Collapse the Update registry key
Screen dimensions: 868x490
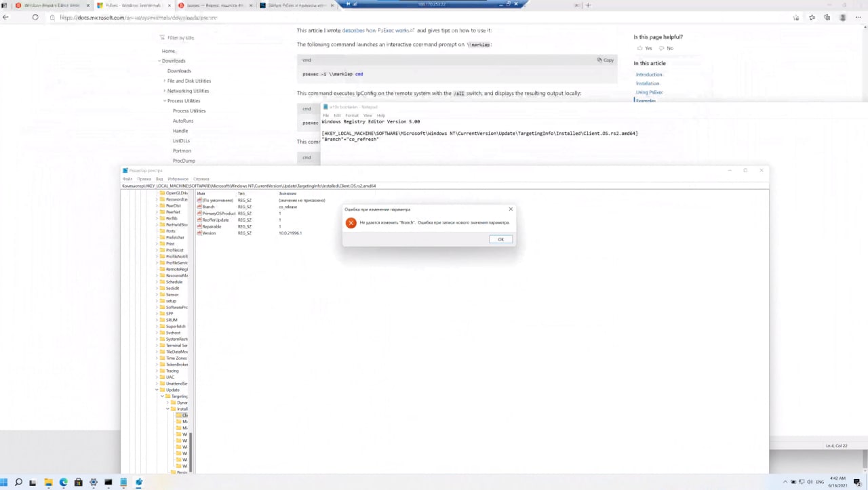(157, 390)
